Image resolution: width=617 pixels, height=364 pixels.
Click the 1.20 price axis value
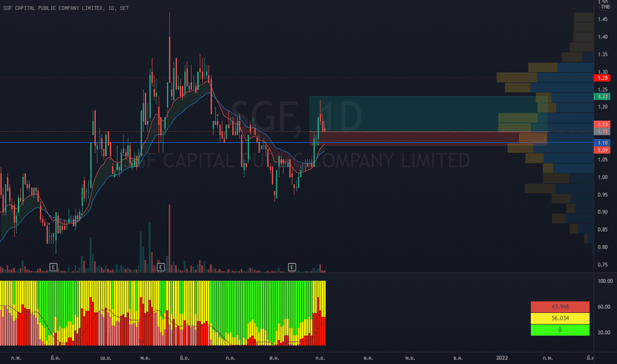tap(602, 107)
